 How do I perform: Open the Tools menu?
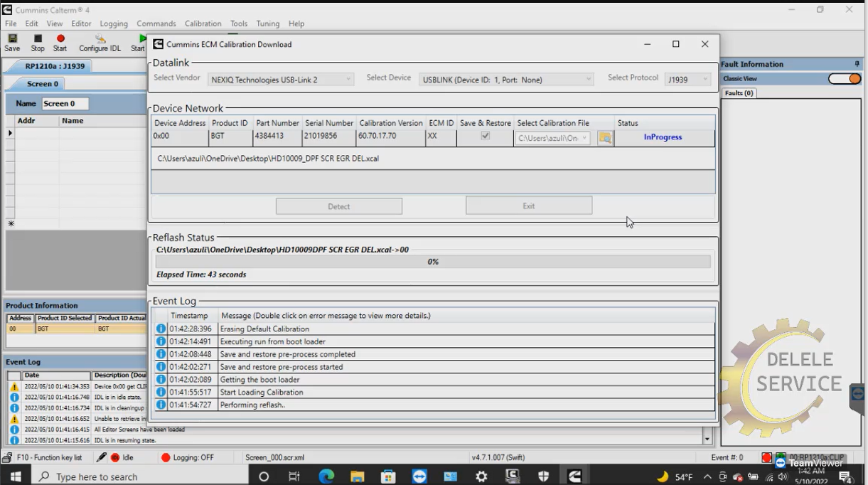coord(239,23)
